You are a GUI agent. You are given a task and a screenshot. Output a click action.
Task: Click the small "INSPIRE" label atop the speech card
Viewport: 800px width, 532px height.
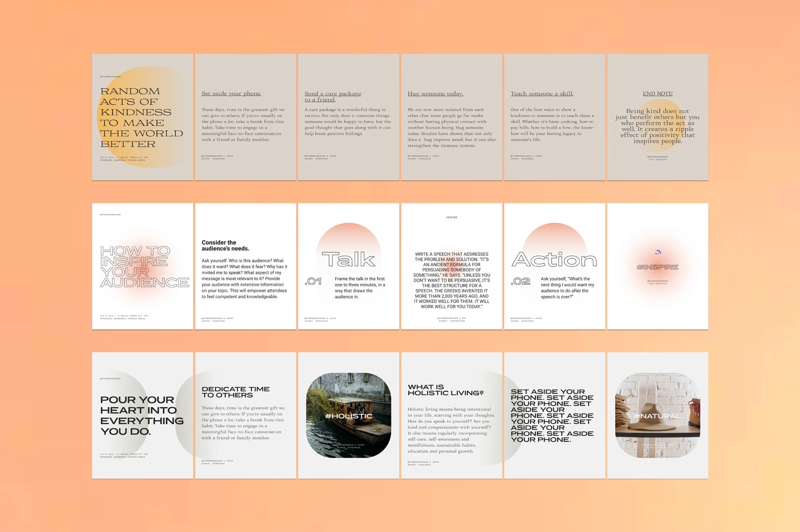(452, 217)
